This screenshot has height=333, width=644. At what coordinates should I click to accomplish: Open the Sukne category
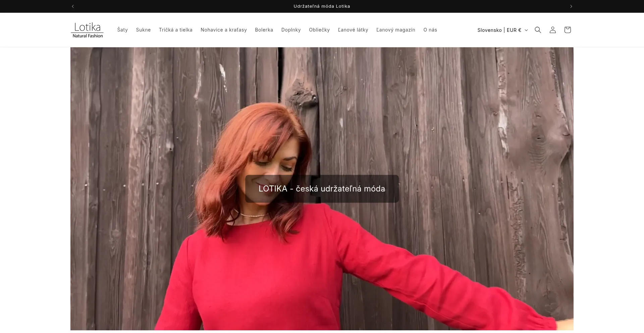(x=143, y=30)
